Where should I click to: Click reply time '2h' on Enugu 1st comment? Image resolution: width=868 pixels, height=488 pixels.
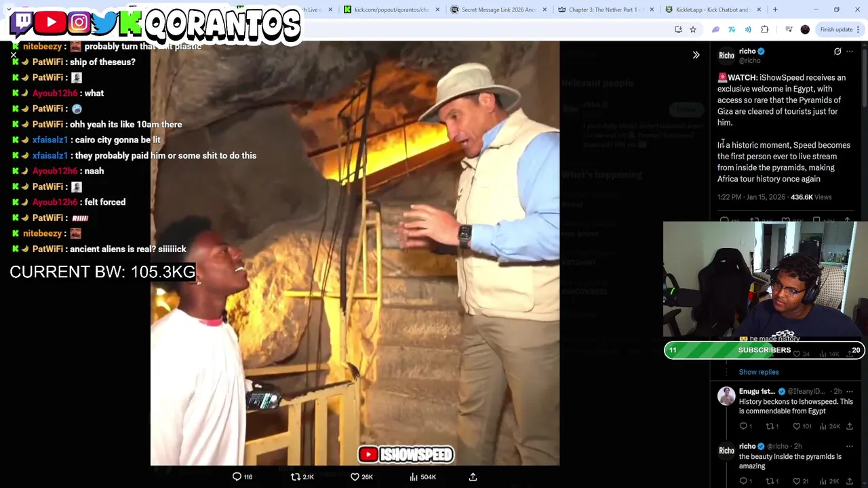pyautogui.click(x=837, y=391)
